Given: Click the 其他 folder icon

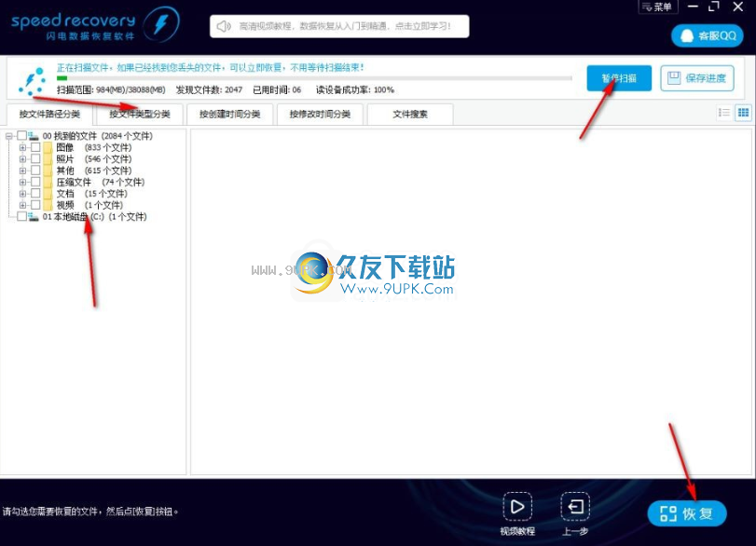Looking at the screenshot, I should coord(48,171).
